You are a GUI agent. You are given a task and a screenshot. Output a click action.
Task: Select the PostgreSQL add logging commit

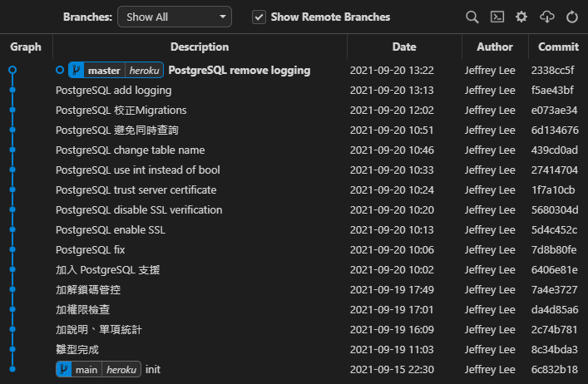pyautogui.click(x=114, y=91)
